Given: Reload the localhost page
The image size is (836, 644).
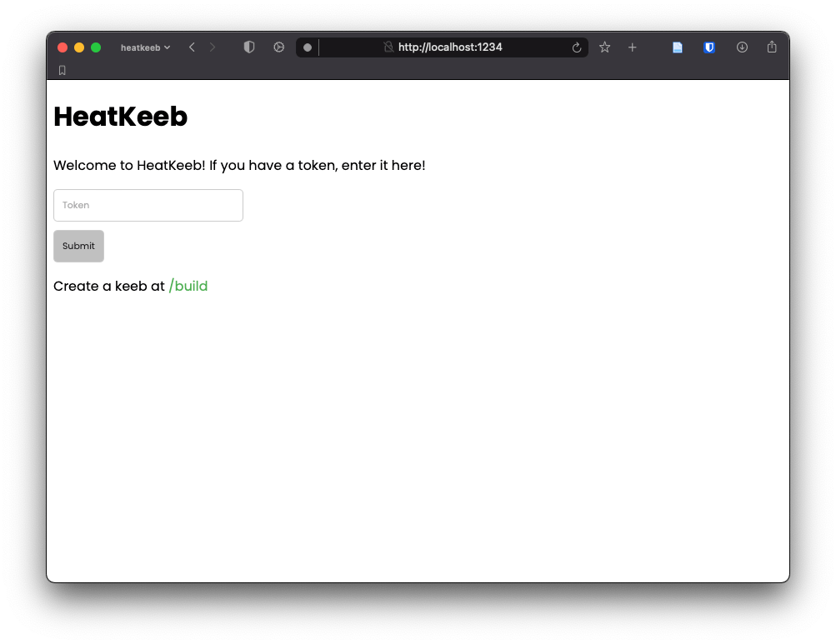Looking at the screenshot, I should click(576, 47).
